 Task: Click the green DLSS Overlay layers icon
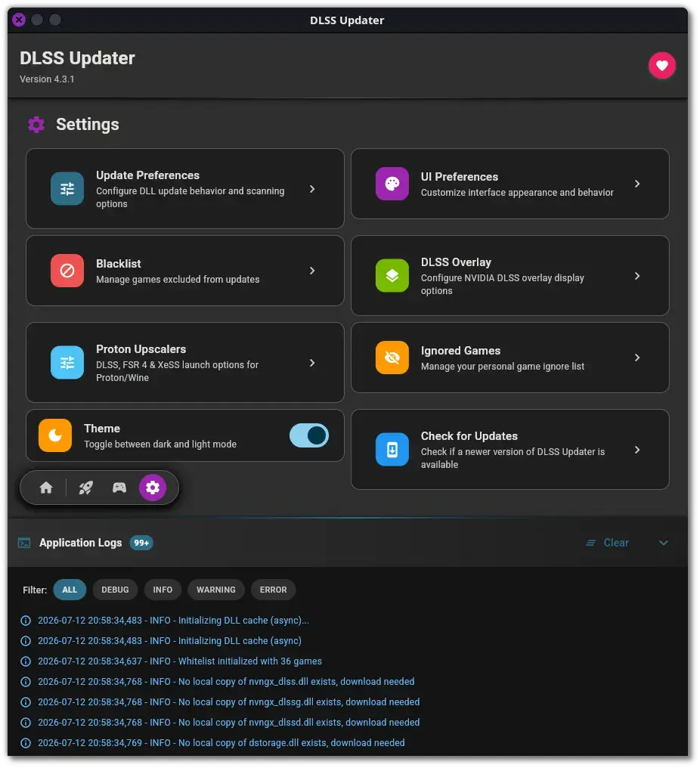click(x=392, y=275)
